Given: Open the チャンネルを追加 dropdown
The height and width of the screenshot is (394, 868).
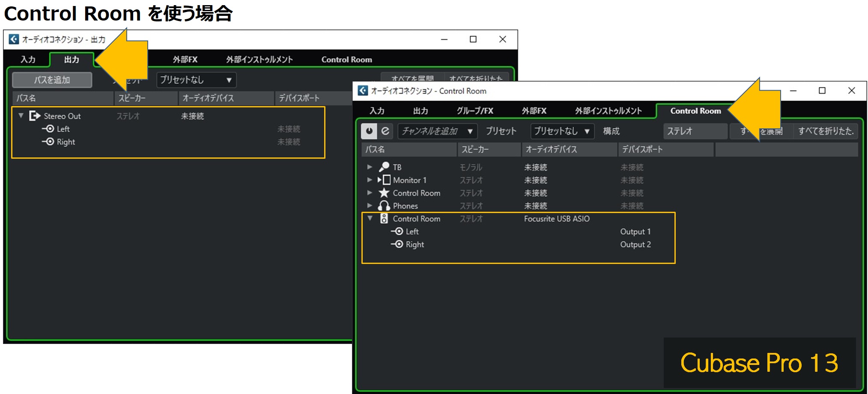Looking at the screenshot, I should tap(437, 131).
